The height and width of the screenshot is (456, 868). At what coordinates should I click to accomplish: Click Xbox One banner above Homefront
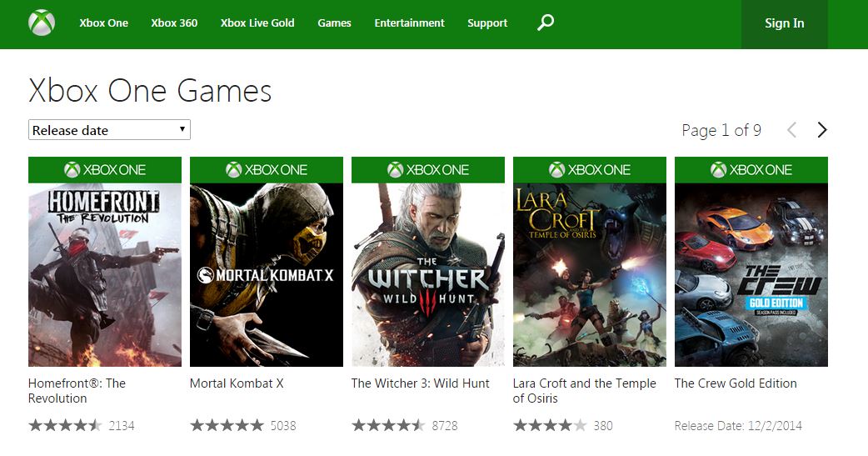(x=105, y=170)
